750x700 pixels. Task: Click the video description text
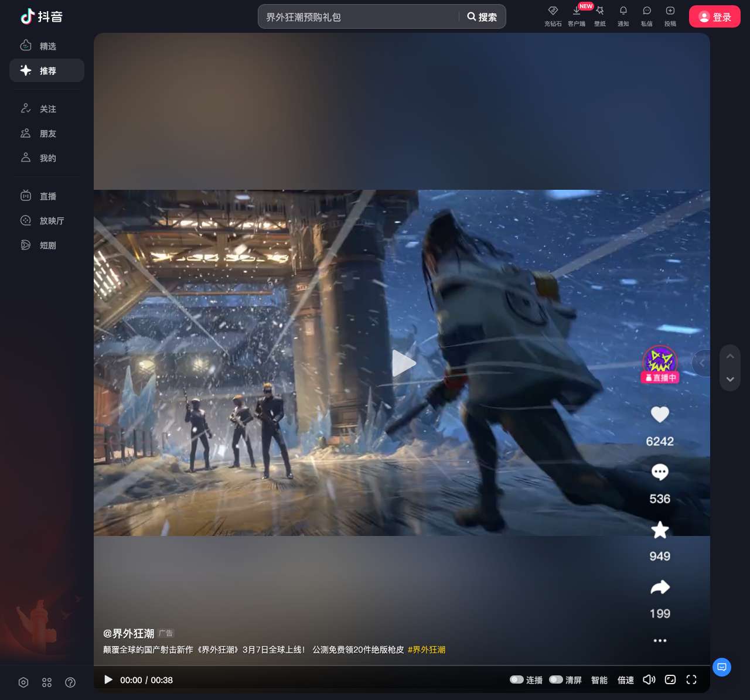click(x=254, y=650)
